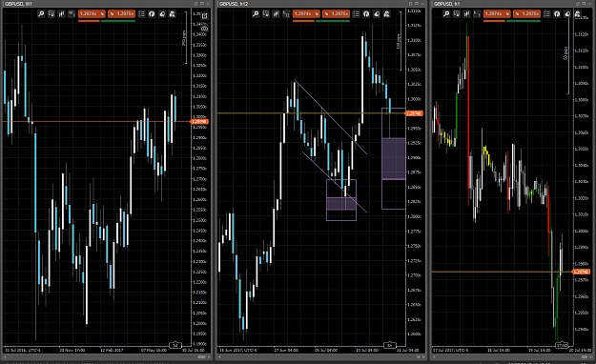Viewport: 596px width, 364px height.
Task: Click '18 Jul 14:00' date on h1 axis
Action: (499, 350)
